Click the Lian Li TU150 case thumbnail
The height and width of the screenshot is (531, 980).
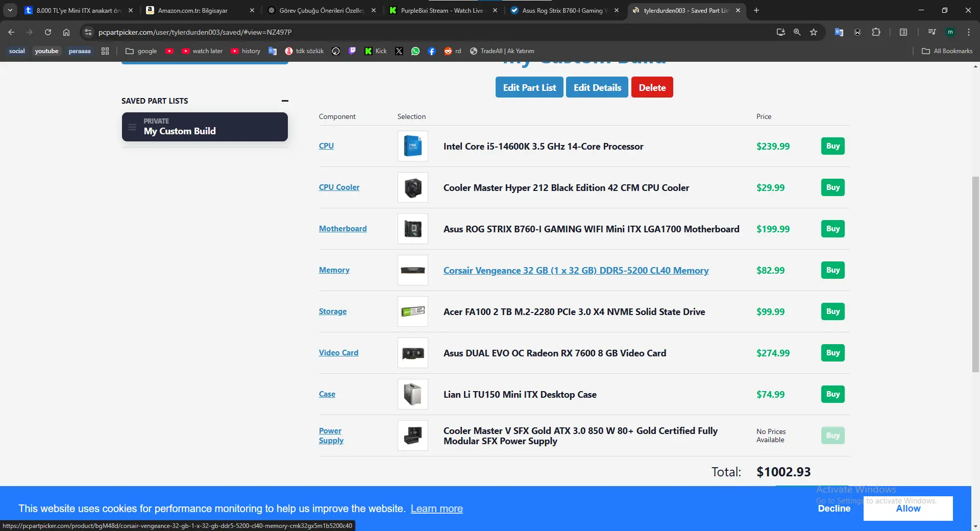coord(413,394)
